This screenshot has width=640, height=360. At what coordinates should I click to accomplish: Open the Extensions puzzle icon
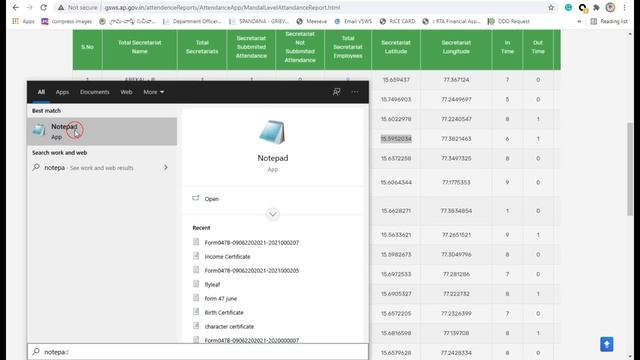click(x=596, y=7)
